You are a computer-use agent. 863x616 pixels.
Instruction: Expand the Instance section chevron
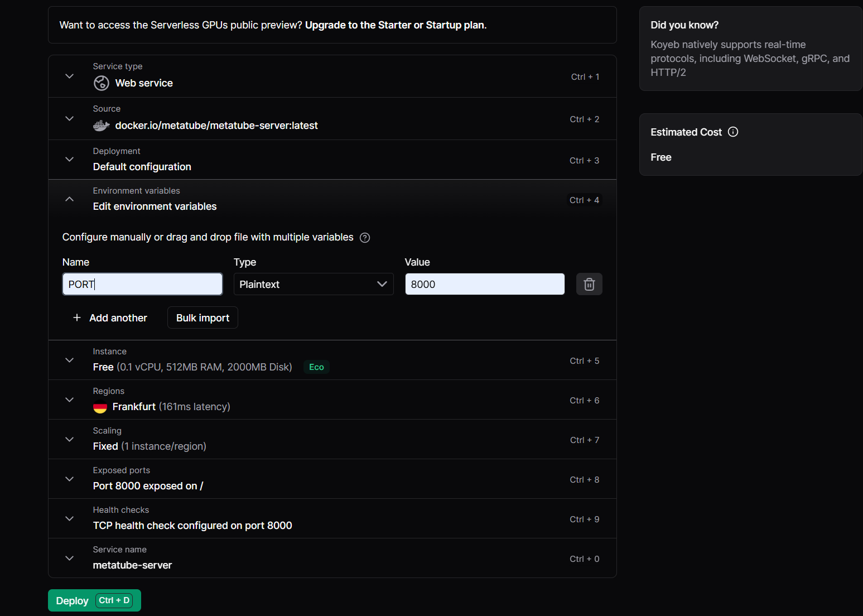(69, 360)
